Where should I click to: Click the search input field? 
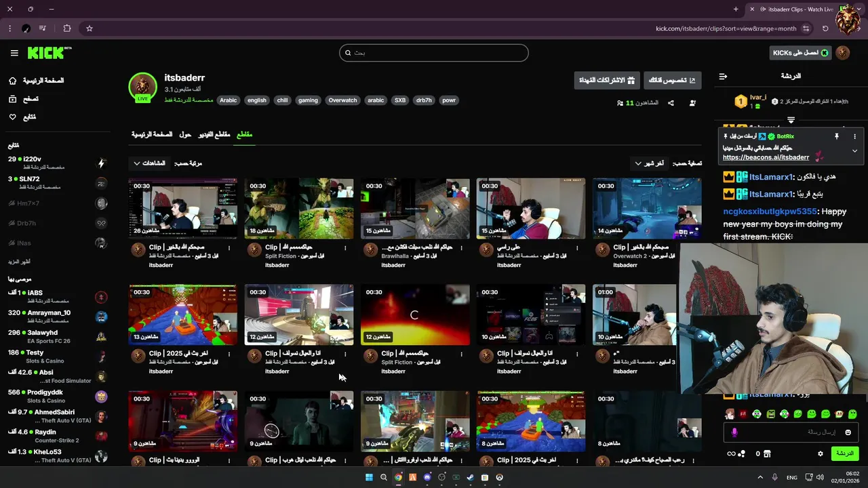click(434, 53)
